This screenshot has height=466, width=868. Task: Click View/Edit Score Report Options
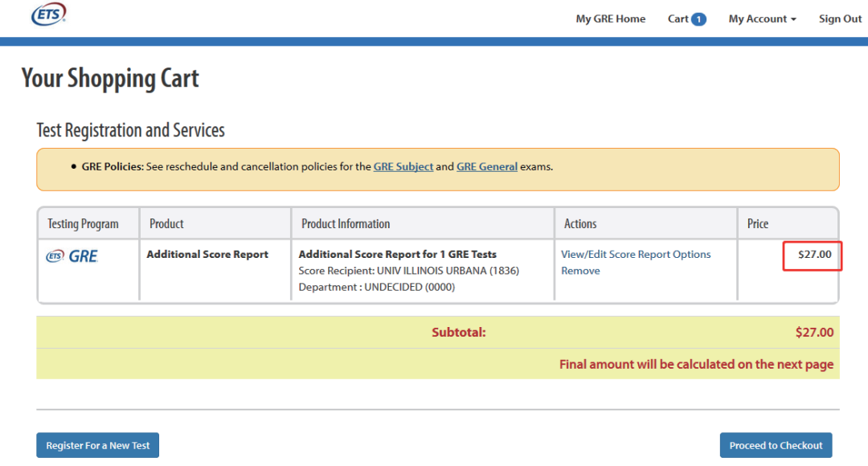click(x=636, y=254)
